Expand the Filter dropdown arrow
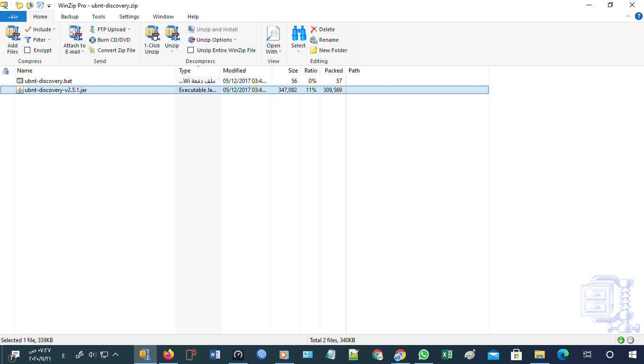This screenshot has height=364, width=644. [49, 40]
